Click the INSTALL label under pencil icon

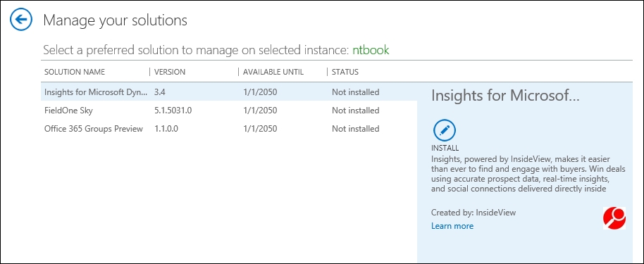(445, 149)
